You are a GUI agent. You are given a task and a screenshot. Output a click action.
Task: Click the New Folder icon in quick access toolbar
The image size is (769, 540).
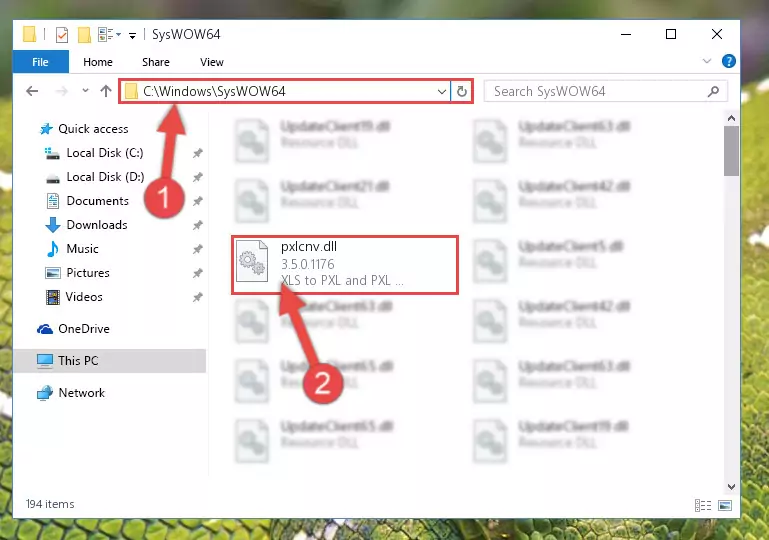[84, 35]
